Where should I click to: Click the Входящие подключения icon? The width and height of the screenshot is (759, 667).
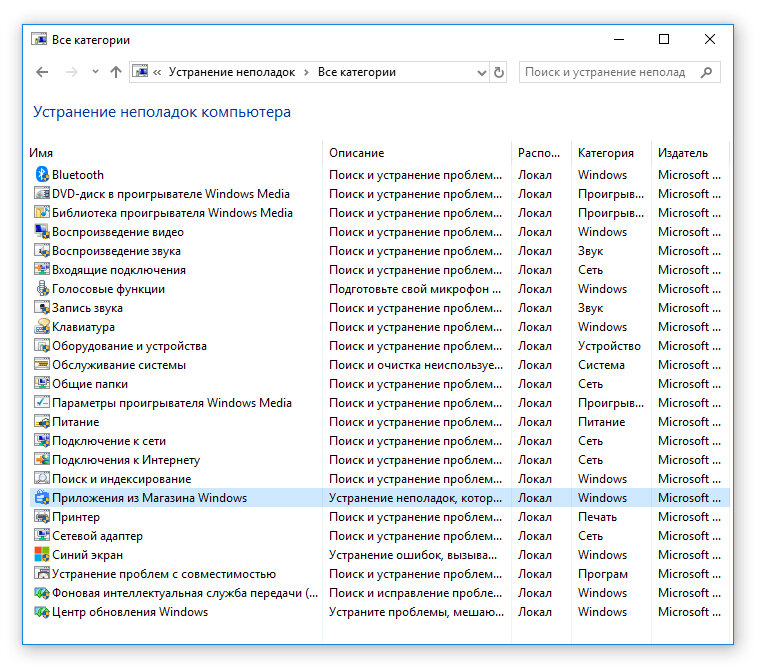(x=42, y=269)
